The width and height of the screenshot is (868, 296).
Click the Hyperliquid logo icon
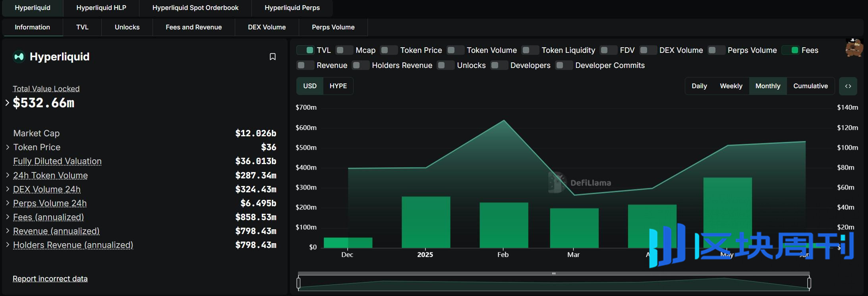[19, 57]
